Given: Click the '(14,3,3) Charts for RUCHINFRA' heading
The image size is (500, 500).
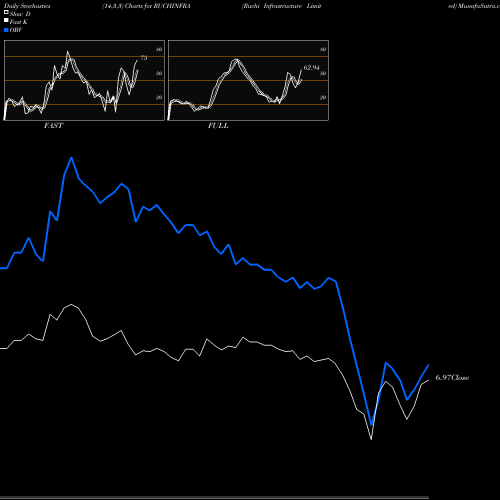Looking at the screenshot, I should (x=146, y=6).
